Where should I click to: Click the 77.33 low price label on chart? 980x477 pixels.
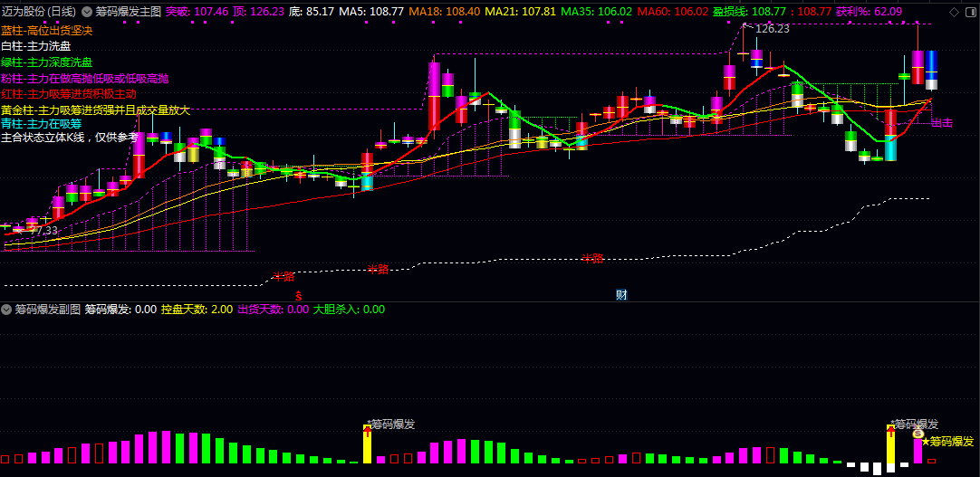[x=43, y=231]
